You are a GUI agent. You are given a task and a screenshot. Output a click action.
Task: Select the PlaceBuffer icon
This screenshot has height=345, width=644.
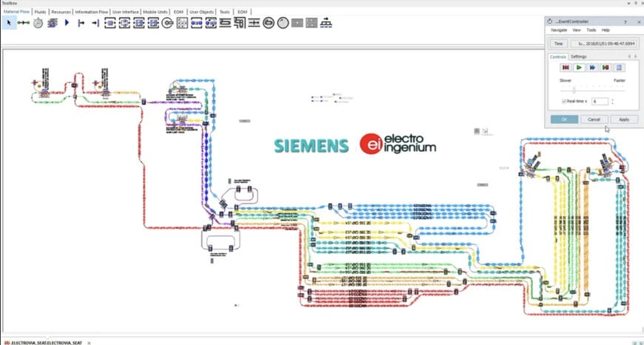click(x=196, y=23)
